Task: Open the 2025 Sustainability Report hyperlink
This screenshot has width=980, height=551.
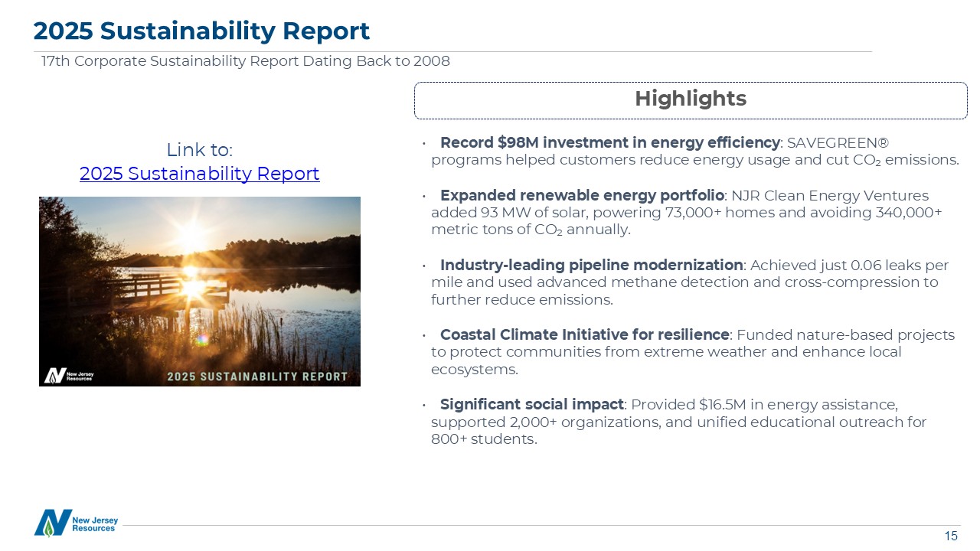Action: pos(199,174)
